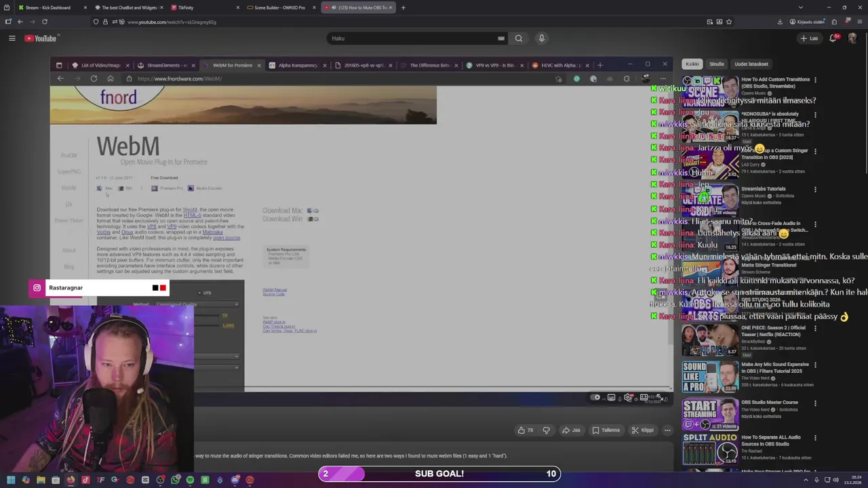Open the Split Audio video thumbnail

710,449
